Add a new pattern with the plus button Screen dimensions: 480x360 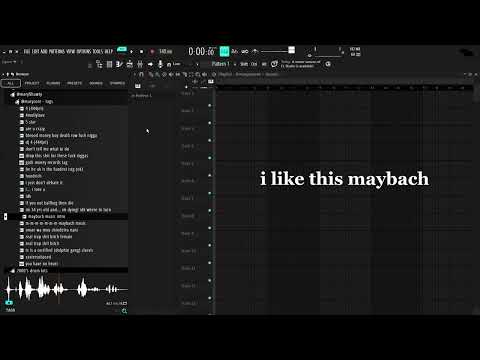(x=235, y=64)
